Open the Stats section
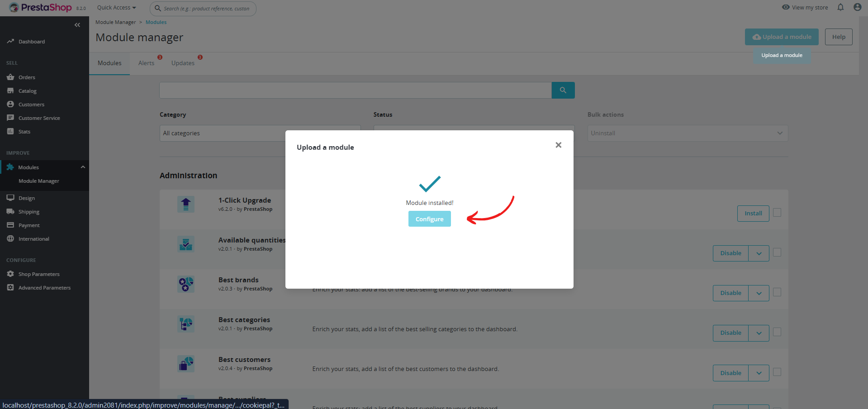 coord(24,131)
